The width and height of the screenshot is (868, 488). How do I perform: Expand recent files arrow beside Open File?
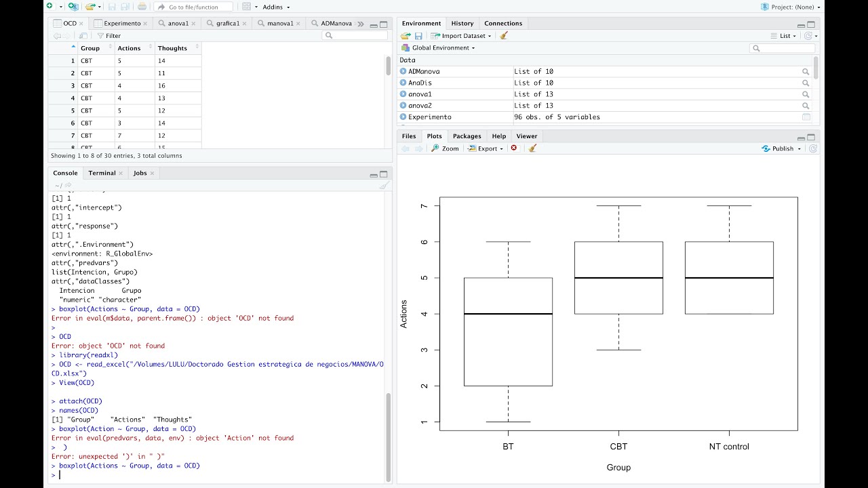[x=100, y=7]
